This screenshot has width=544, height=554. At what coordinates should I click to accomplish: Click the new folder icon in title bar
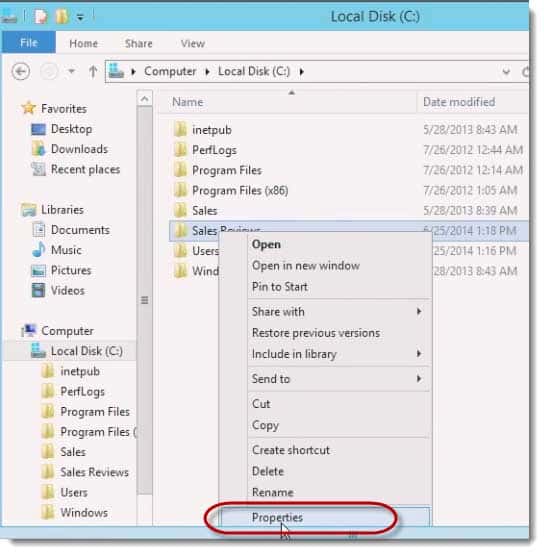pyautogui.click(x=61, y=16)
